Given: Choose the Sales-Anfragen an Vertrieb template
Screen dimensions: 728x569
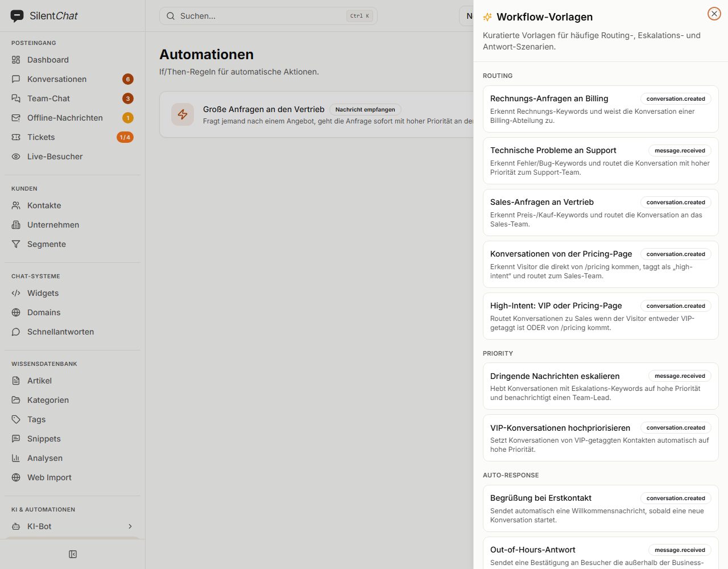Looking at the screenshot, I should 601,212.
